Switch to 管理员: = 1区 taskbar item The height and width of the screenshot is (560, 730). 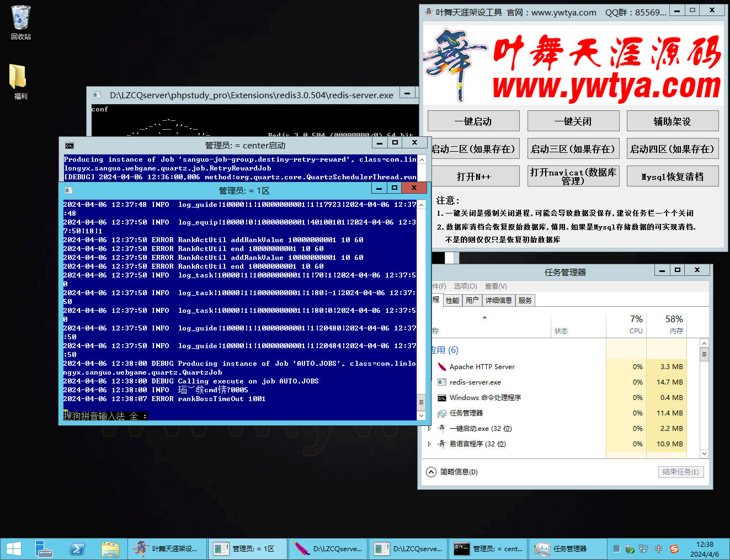[x=247, y=549]
